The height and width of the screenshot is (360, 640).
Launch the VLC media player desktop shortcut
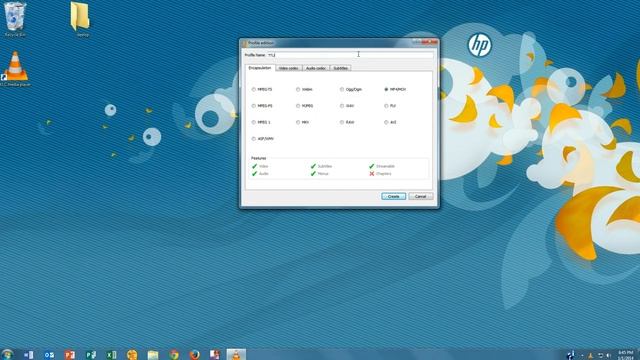[15, 69]
